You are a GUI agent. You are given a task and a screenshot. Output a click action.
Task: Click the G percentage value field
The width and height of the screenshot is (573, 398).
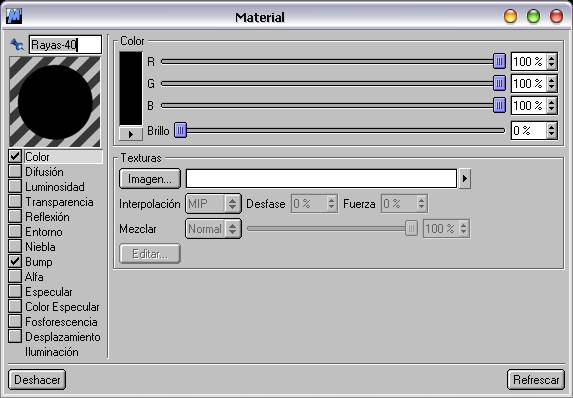click(529, 84)
